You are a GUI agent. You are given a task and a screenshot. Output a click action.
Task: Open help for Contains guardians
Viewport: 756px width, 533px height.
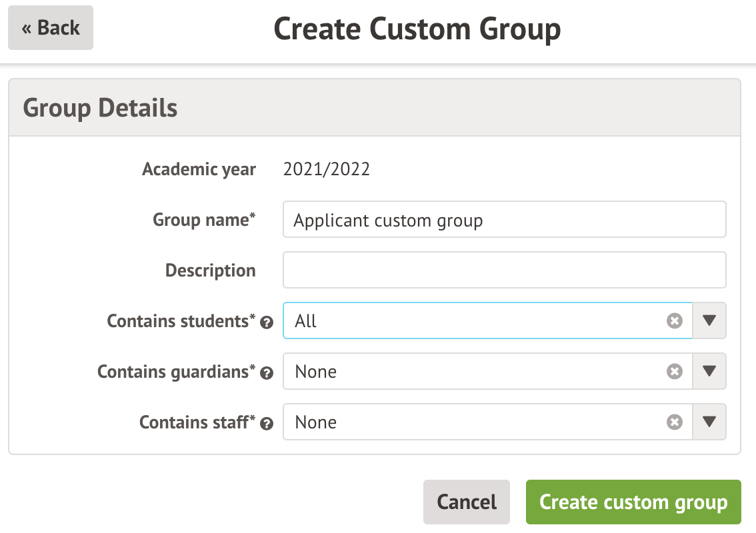coord(267,373)
